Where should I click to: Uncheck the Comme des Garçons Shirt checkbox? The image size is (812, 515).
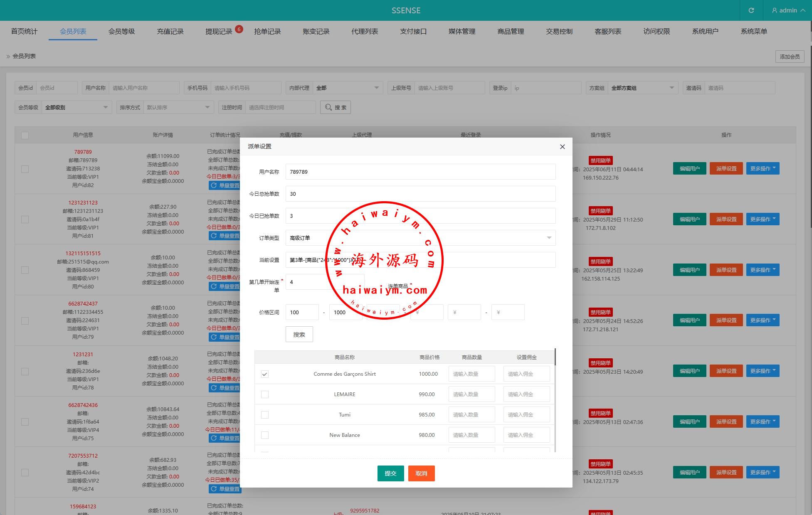(264, 374)
